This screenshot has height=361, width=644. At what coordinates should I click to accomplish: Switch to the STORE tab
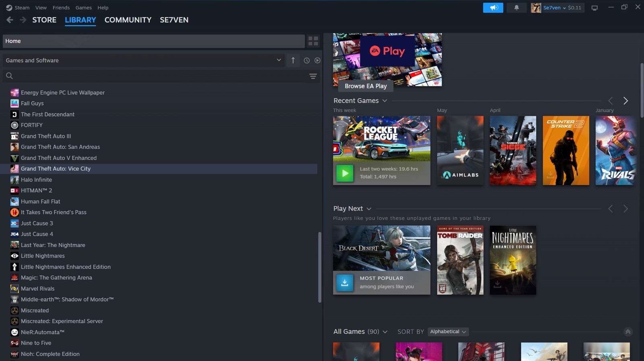click(x=44, y=20)
